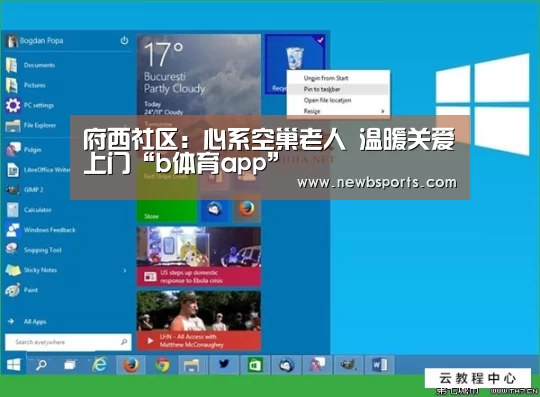This screenshot has width=540, height=397.
Task: Launch Google Chrome from taskbar
Action: 162,365
